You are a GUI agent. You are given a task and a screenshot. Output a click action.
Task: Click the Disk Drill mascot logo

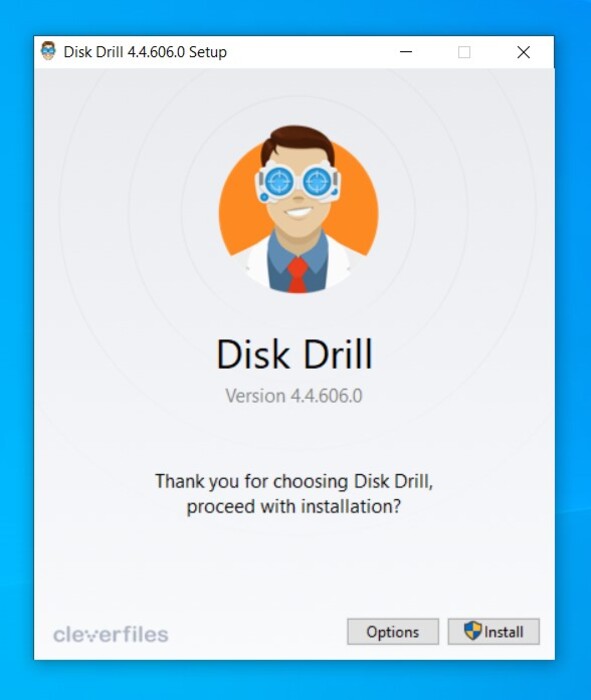point(298,209)
